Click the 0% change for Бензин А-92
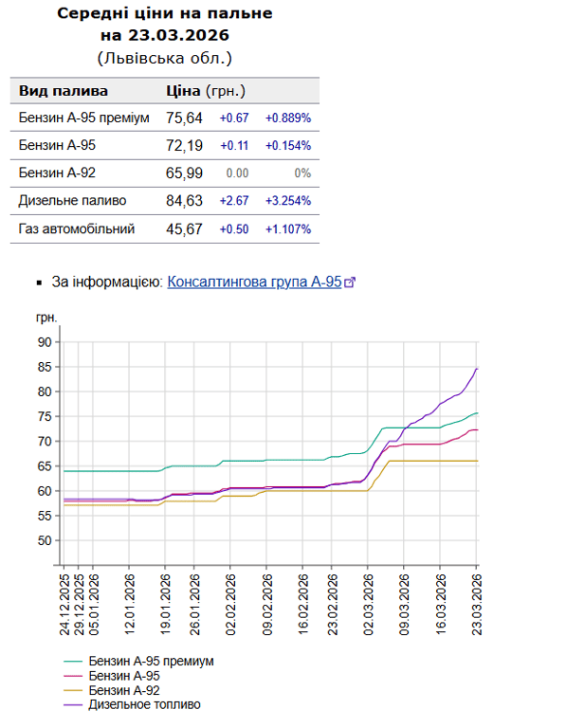This screenshot has width=585, height=728. pos(302,173)
